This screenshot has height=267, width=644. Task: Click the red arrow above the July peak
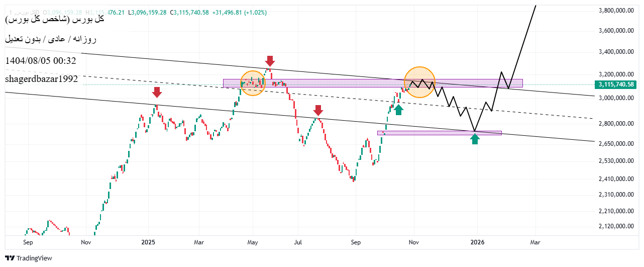pos(317,110)
